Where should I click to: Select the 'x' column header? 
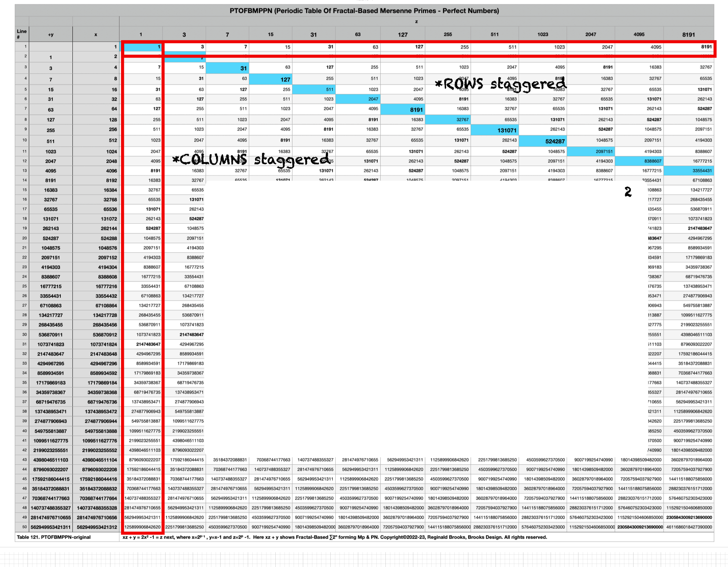(x=96, y=34)
